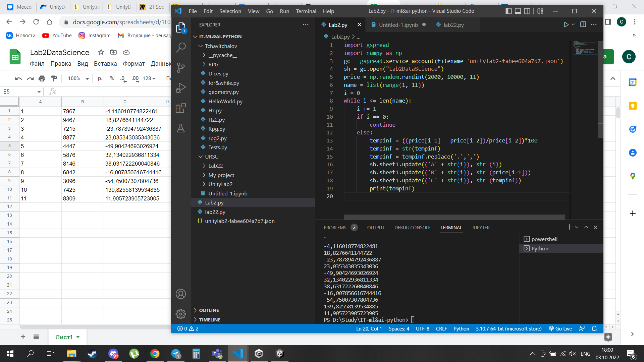This screenshot has width=644, height=362.
Task: Toggle the bottom panel layout button
Action: [518, 11]
